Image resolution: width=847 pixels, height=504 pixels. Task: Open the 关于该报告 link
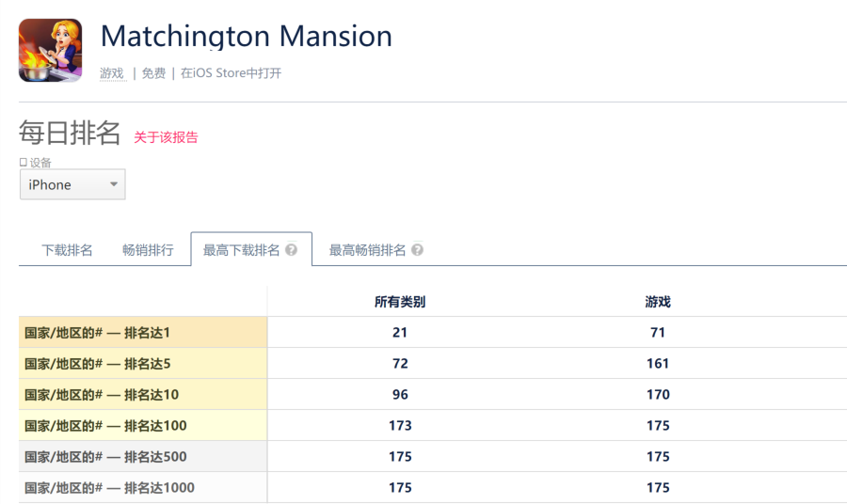click(x=166, y=137)
